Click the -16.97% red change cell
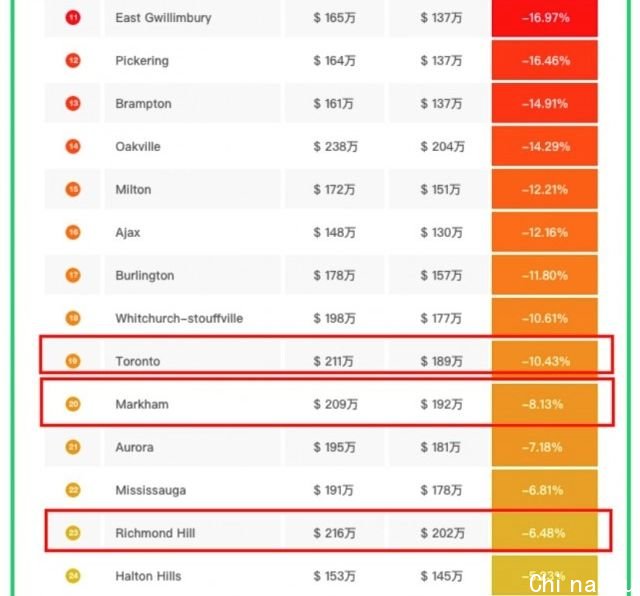The height and width of the screenshot is (596, 640). click(545, 18)
